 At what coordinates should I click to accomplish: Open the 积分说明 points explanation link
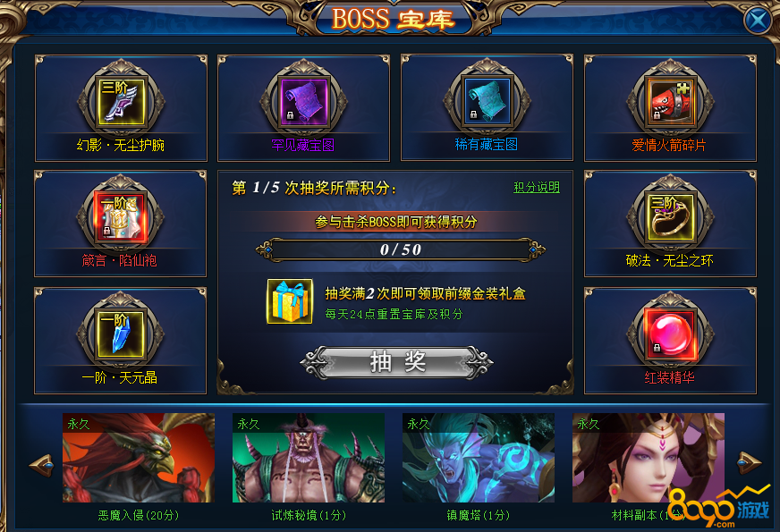(537, 188)
